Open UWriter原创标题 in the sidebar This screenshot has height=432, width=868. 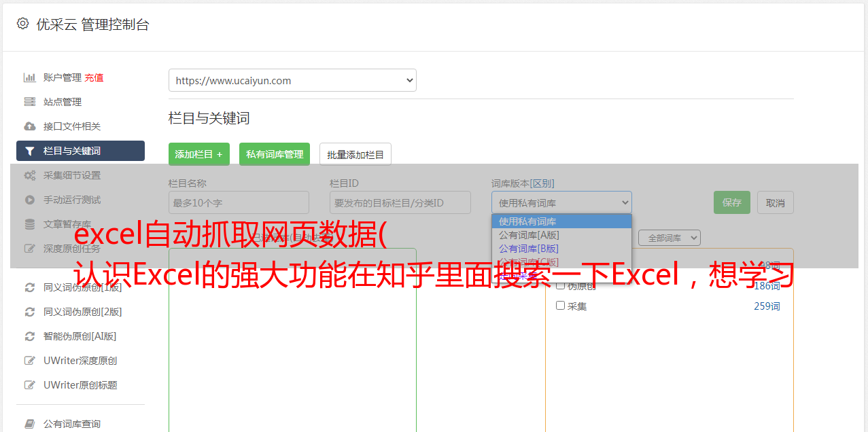pos(80,385)
